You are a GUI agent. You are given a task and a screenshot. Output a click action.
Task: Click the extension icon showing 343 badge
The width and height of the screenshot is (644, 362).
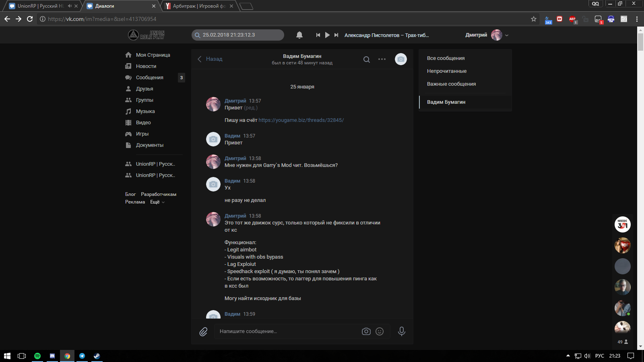click(548, 19)
